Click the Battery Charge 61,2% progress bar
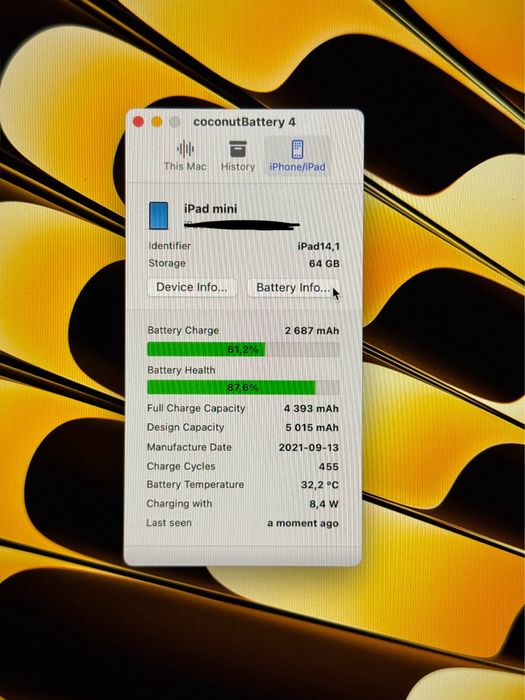525x700 pixels. [243, 349]
